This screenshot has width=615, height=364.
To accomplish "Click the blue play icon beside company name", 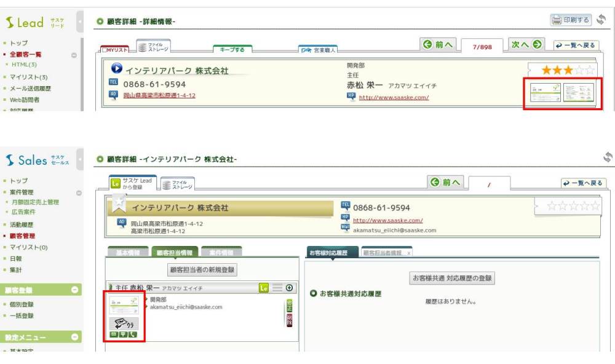I will click(116, 69).
